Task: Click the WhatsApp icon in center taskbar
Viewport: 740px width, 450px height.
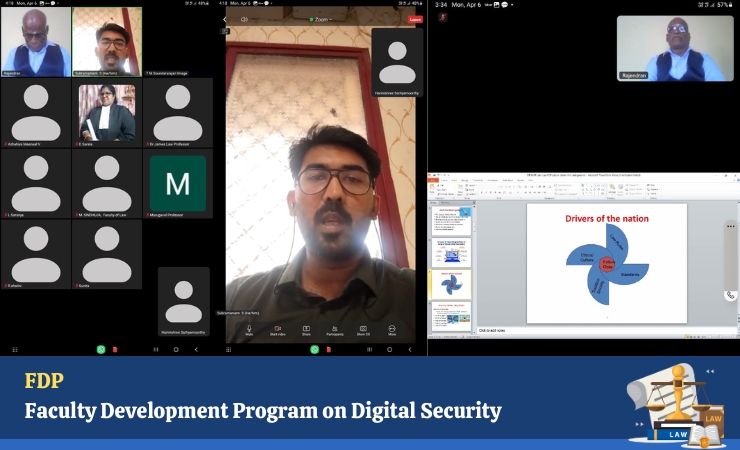Action: (x=314, y=349)
